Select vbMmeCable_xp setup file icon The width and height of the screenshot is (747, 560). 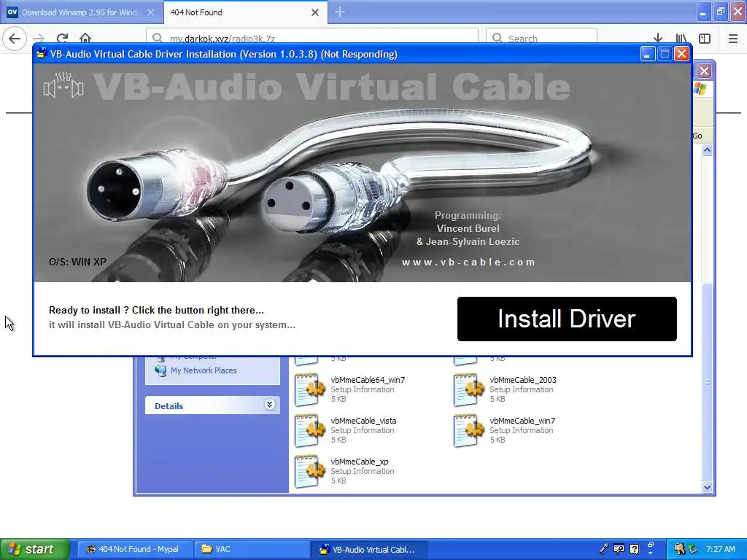point(309,472)
